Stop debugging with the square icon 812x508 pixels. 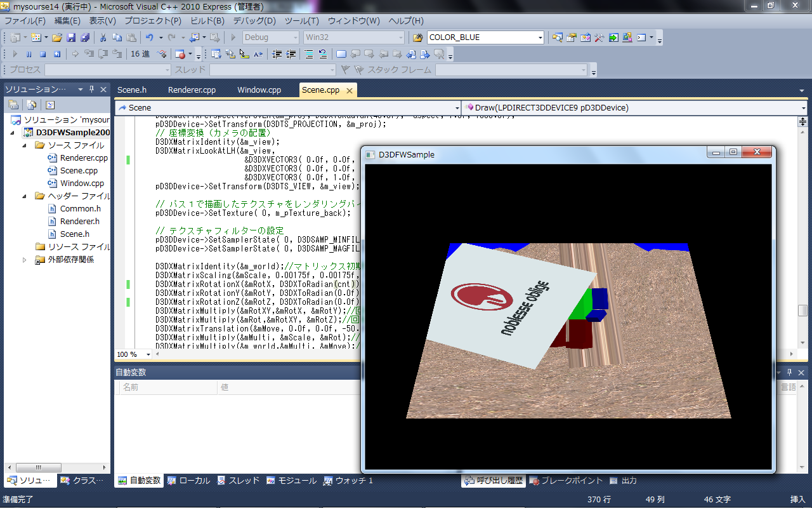(43, 54)
